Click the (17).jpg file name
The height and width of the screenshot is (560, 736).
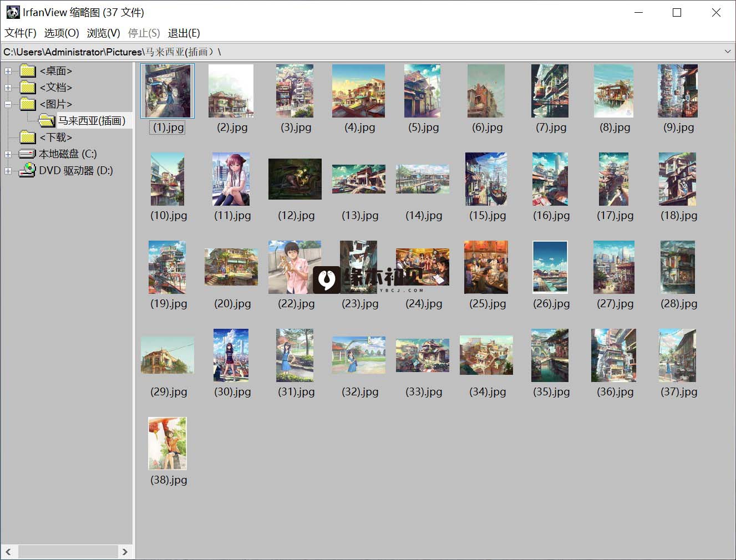coord(615,216)
